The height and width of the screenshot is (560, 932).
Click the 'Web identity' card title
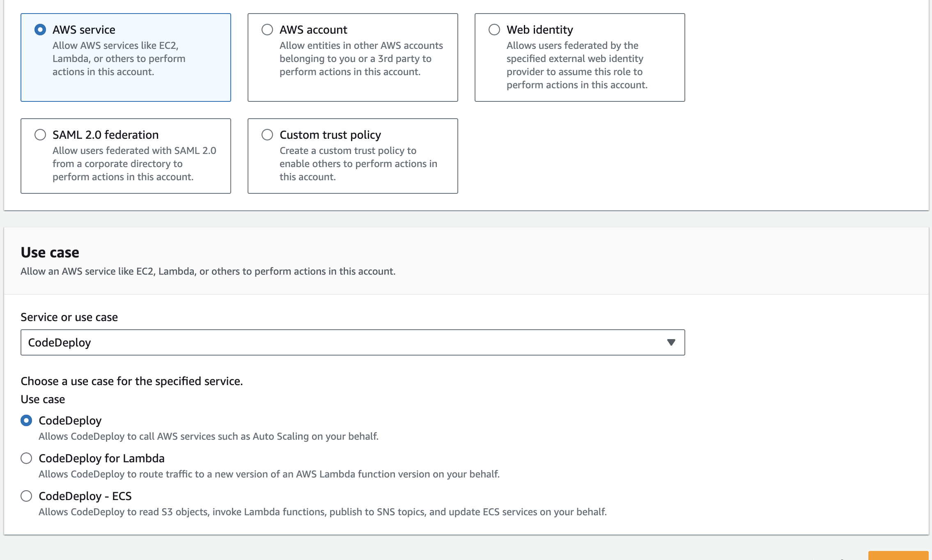(x=539, y=30)
